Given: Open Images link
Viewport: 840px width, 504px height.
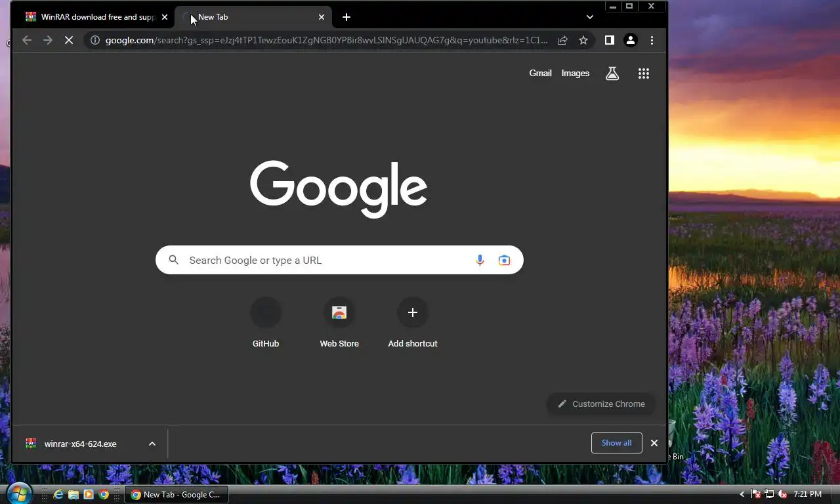Looking at the screenshot, I should [x=576, y=73].
